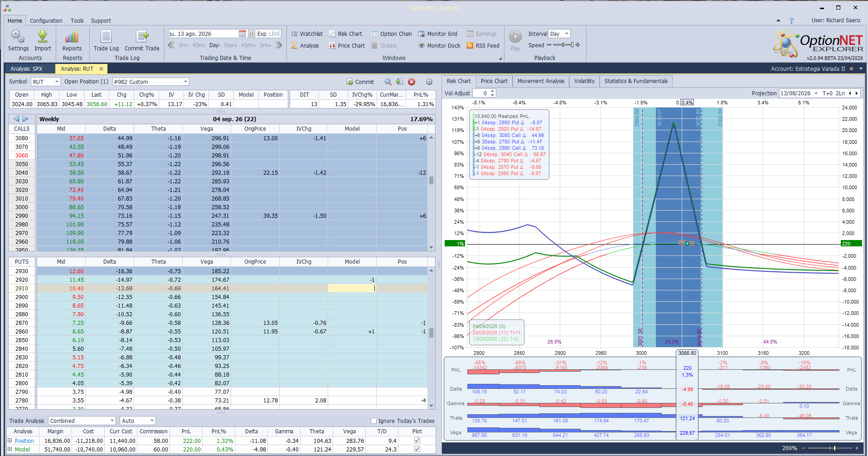Switch to the Movement Analysis tab
This screenshot has width=868, height=456.
point(541,81)
